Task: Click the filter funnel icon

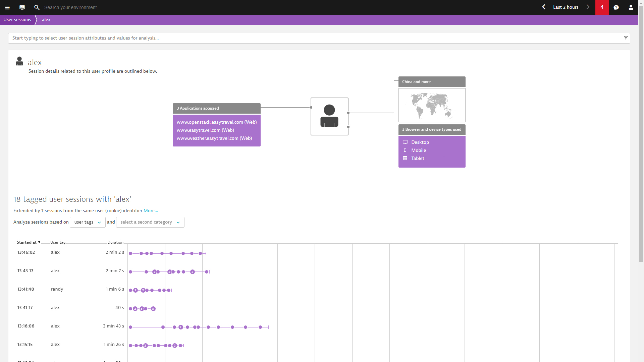Action: [626, 38]
